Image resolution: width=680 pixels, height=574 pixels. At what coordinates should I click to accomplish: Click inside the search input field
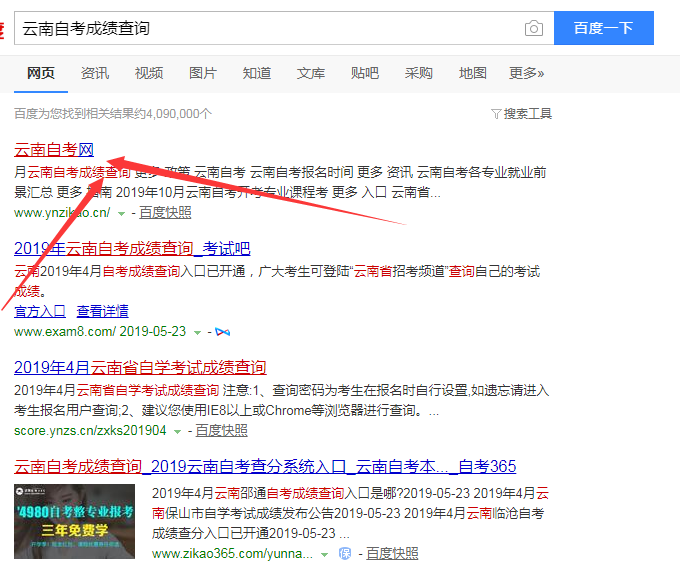tap(270, 28)
